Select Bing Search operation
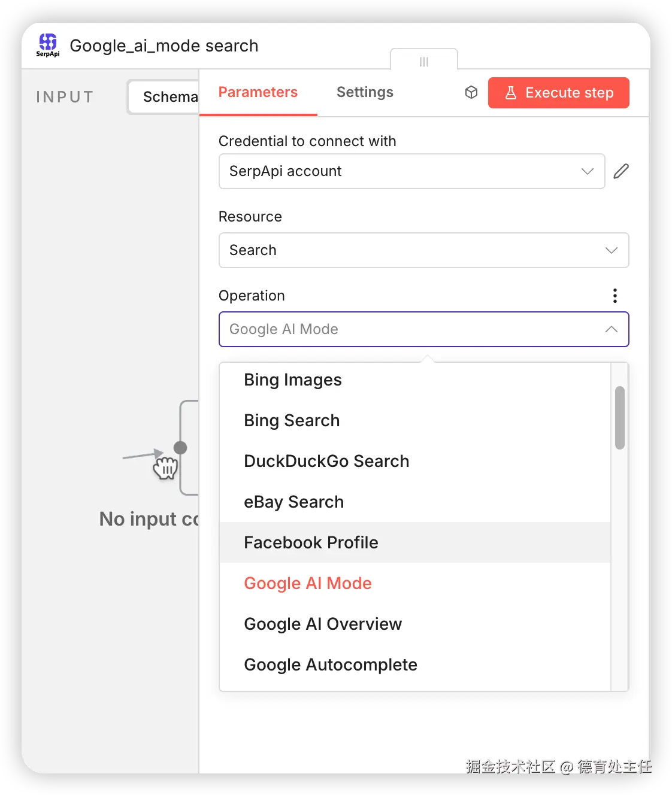The width and height of the screenshot is (672, 795). 292,421
